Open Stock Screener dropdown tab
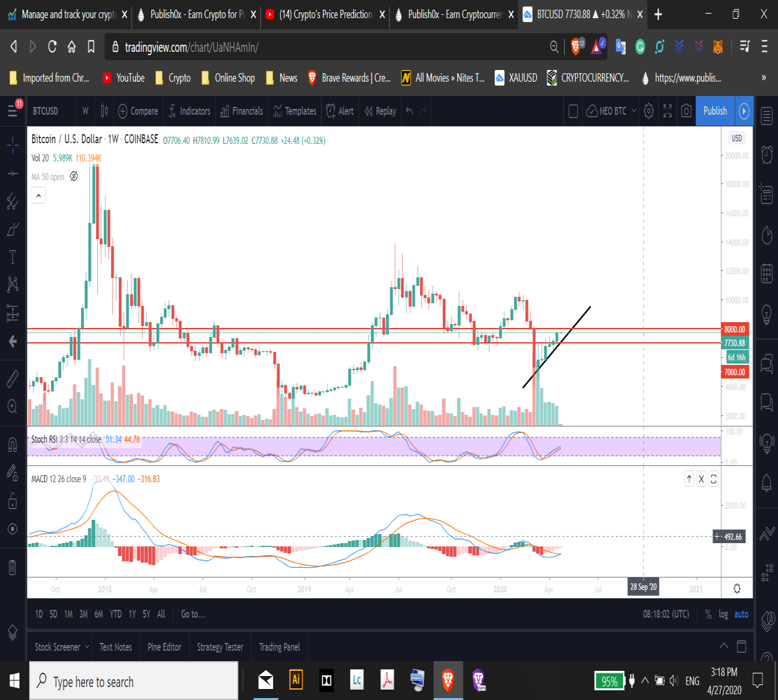778x700 pixels. click(x=62, y=647)
